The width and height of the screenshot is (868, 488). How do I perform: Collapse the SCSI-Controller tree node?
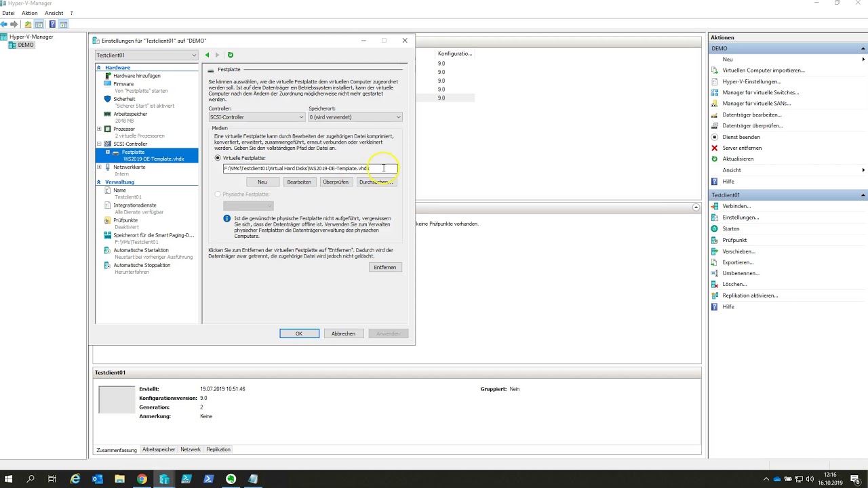point(99,144)
